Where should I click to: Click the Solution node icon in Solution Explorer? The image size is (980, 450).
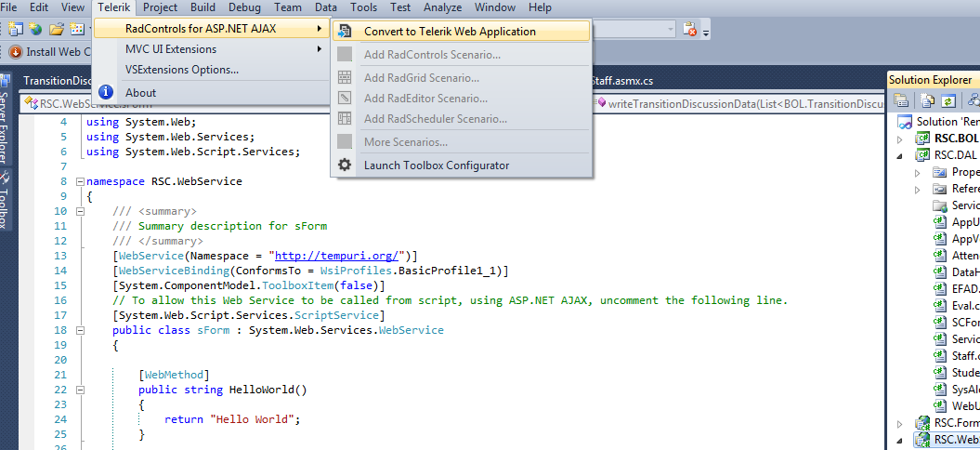click(905, 122)
